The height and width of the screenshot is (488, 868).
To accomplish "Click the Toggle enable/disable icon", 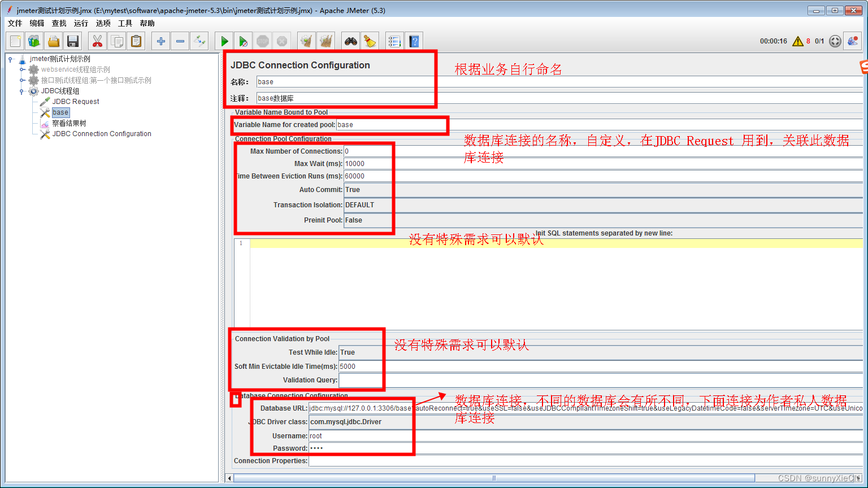I will tap(199, 41).
